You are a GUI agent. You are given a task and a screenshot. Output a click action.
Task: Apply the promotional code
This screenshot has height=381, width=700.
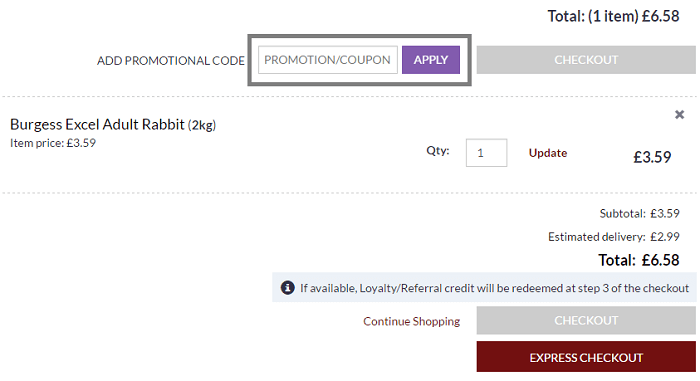tap(431, 60)
